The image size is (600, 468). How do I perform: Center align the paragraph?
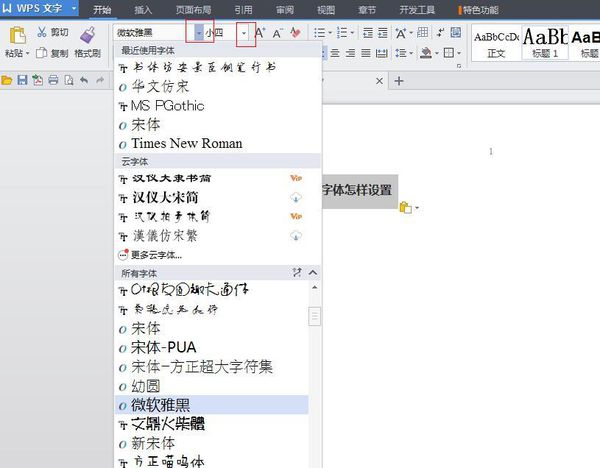pyautogui.click(x=335, y=53)
